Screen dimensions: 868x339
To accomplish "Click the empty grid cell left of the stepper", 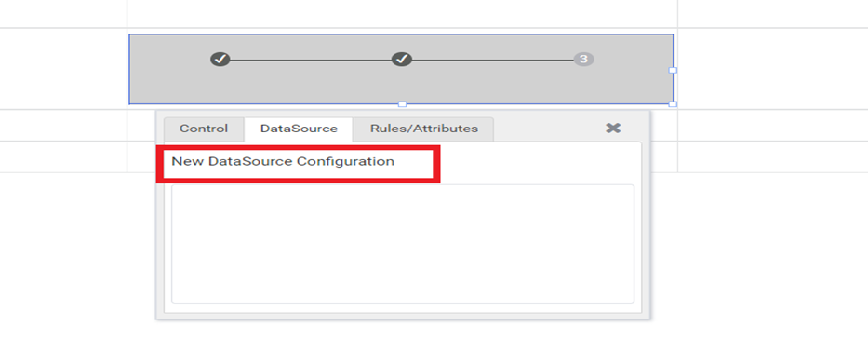I will (63, 69).
